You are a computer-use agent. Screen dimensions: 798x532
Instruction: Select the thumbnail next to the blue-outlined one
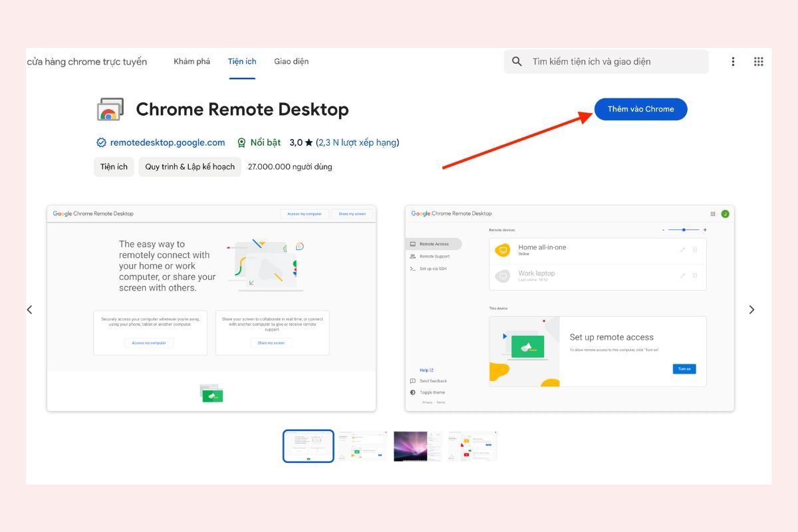362,446
